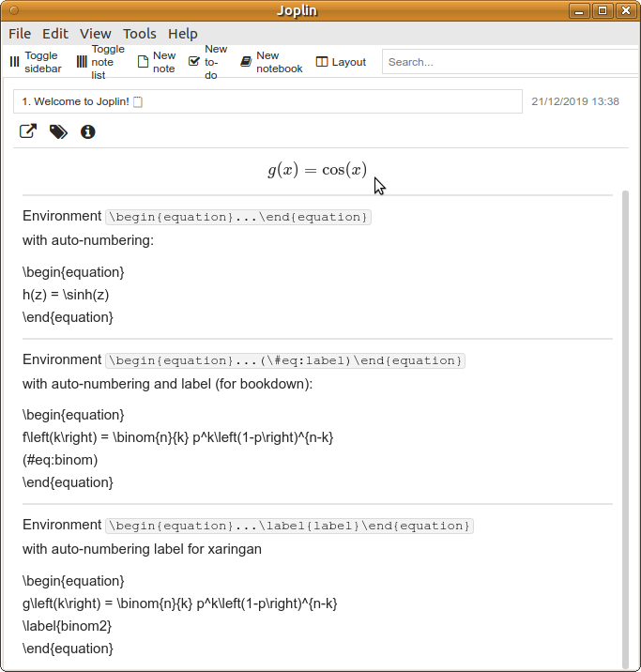This screenshot has width=641, height=672.
Task: Click the line "h(z) = \sinh(z)"
Action: [x=66, y=295]
